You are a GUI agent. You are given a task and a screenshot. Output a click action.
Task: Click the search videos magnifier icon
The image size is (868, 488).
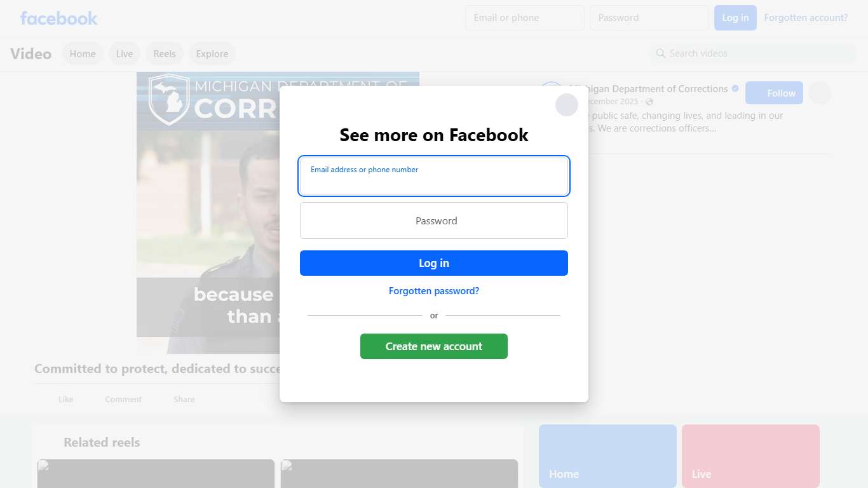pos(661,53)
